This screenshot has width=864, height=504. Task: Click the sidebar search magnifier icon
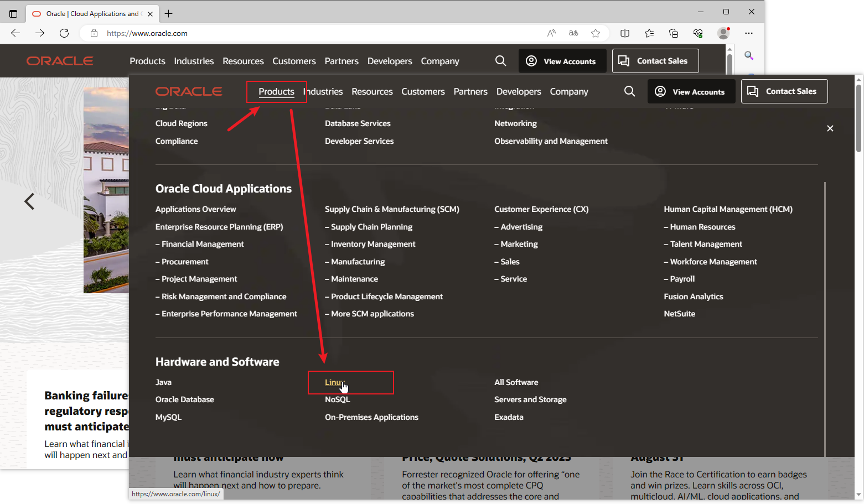pyautogui.click(x=749, y=55)
